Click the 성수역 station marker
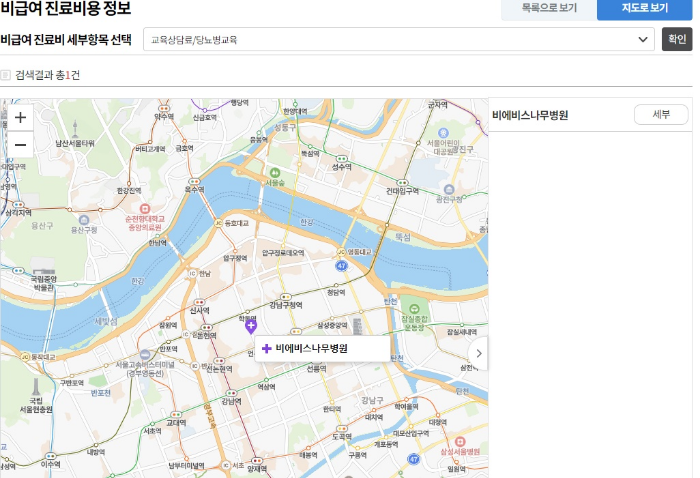Viewport: 700px width, 478px height. coord(342,159)
